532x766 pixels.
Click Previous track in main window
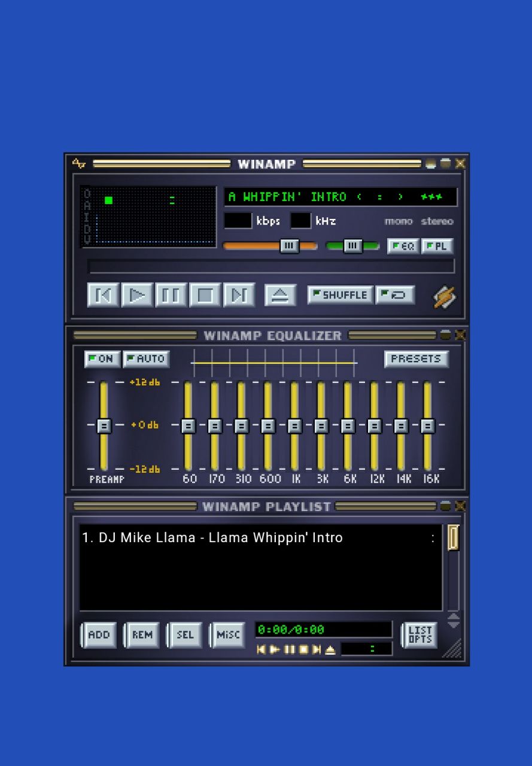pos(103,295)
